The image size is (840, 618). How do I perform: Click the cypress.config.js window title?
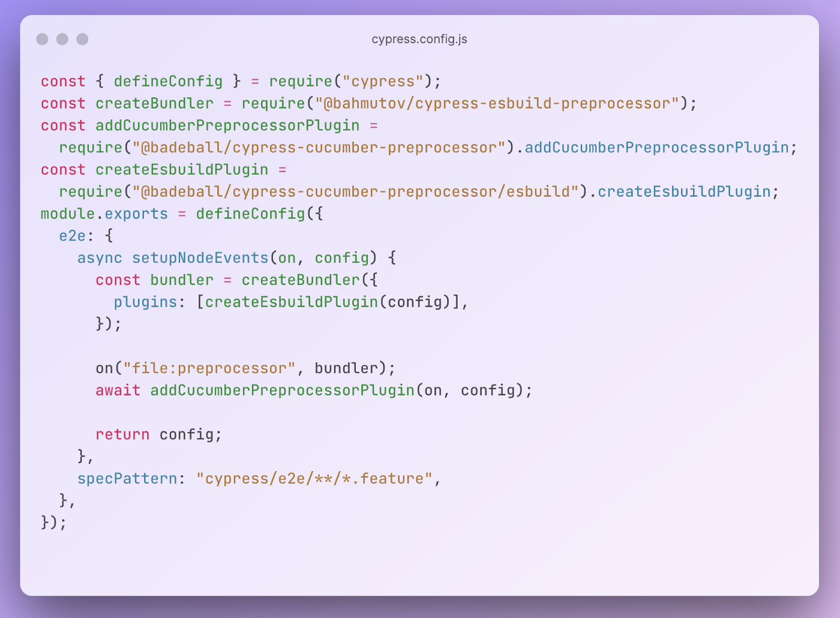(419, 39)
